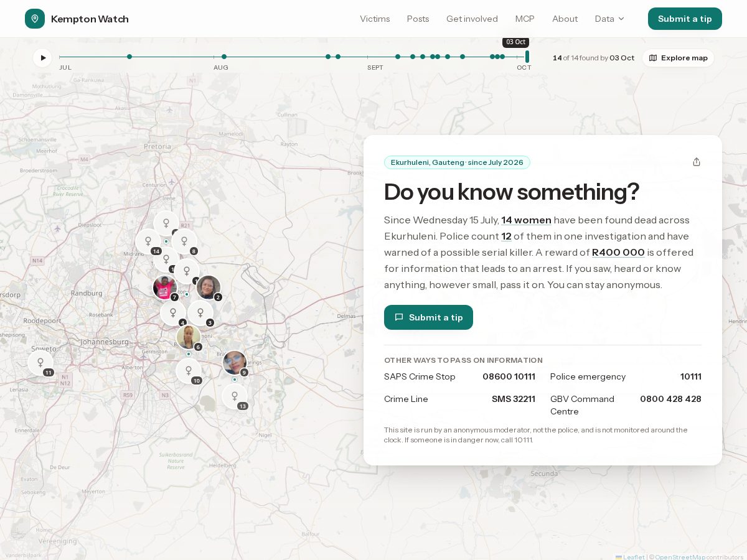Open victim marker number 8 on map
The width and height of the screenshot is (747, 560).
click(x=184, y=241)
